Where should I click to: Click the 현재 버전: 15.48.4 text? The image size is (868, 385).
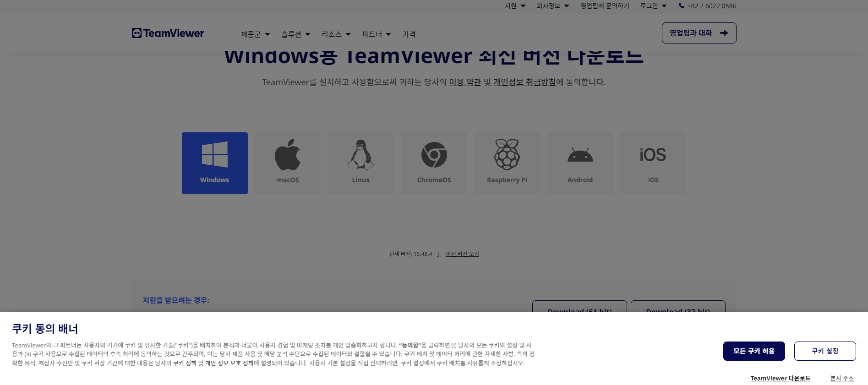[410, 254]
